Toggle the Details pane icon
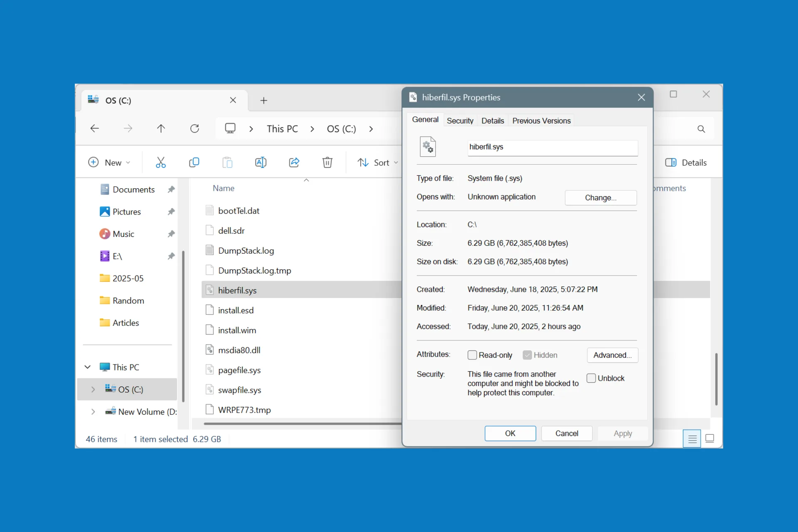 point(670,162)
